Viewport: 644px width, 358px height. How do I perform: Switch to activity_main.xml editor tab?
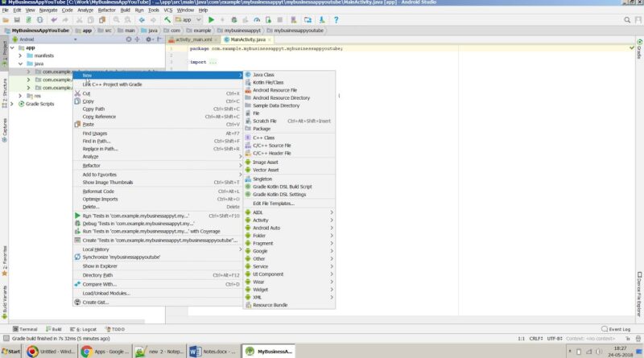(193, 39)
